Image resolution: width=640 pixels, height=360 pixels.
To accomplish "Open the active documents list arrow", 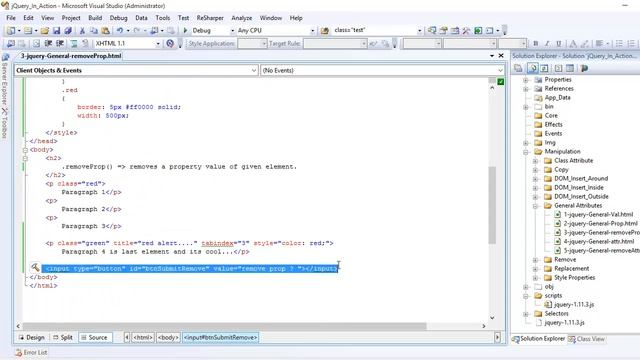I will 492,56.
